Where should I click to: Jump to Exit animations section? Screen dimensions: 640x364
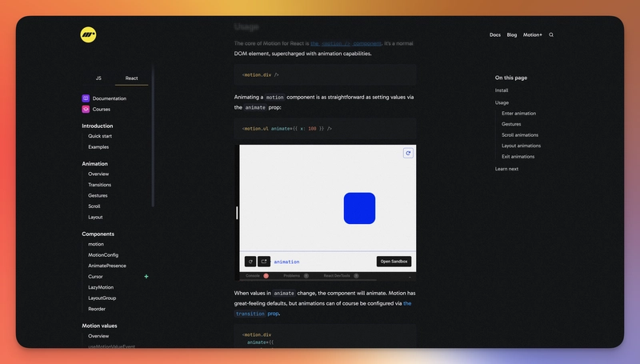(518, 157)
